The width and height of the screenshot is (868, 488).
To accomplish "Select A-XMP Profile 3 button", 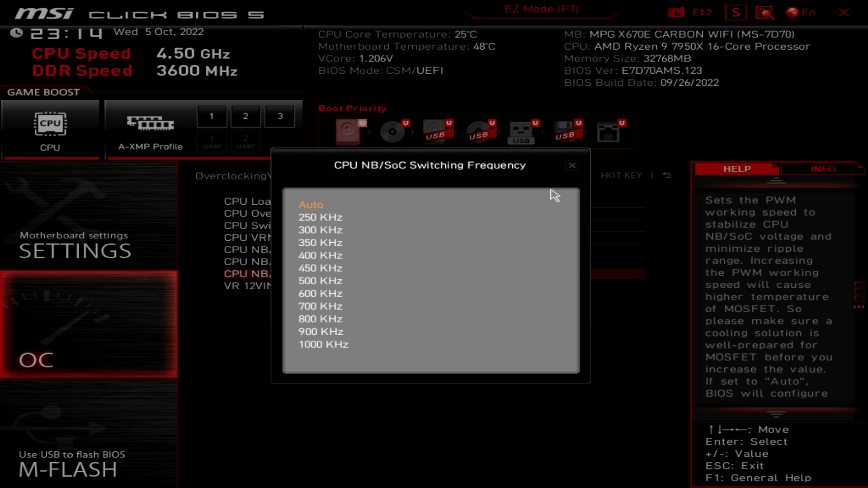I will point(280,116).
